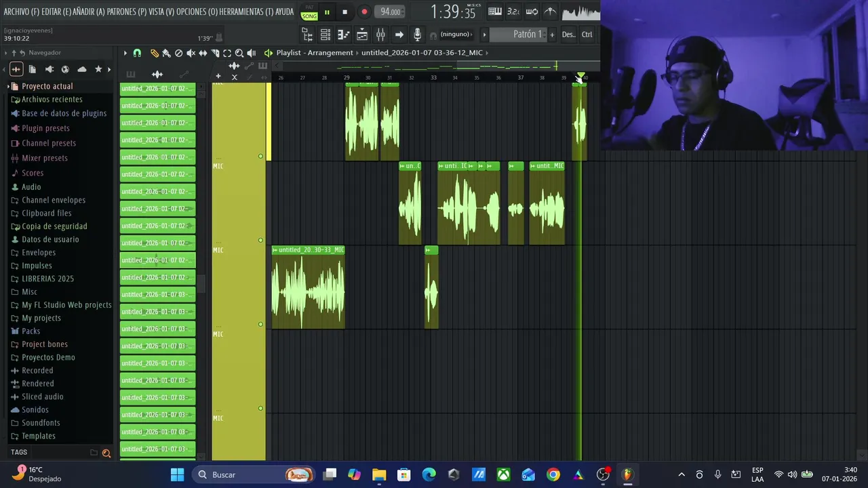Click the Des. button
868x488 pixels.
click(x=568, y=35)
